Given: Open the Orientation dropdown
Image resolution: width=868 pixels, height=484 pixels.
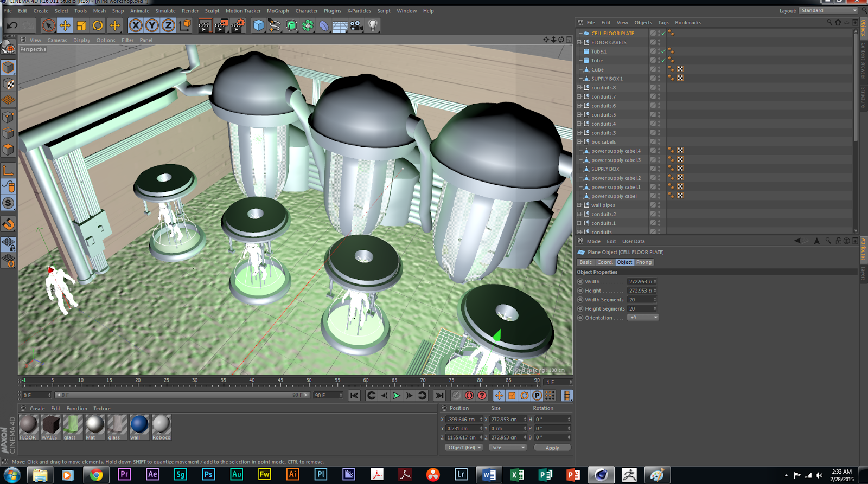Looking at the screenshot, I should pos(643,318).
